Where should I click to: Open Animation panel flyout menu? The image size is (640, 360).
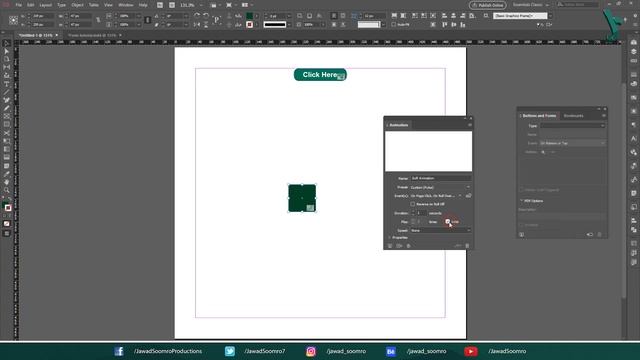(x=469, y=125)
